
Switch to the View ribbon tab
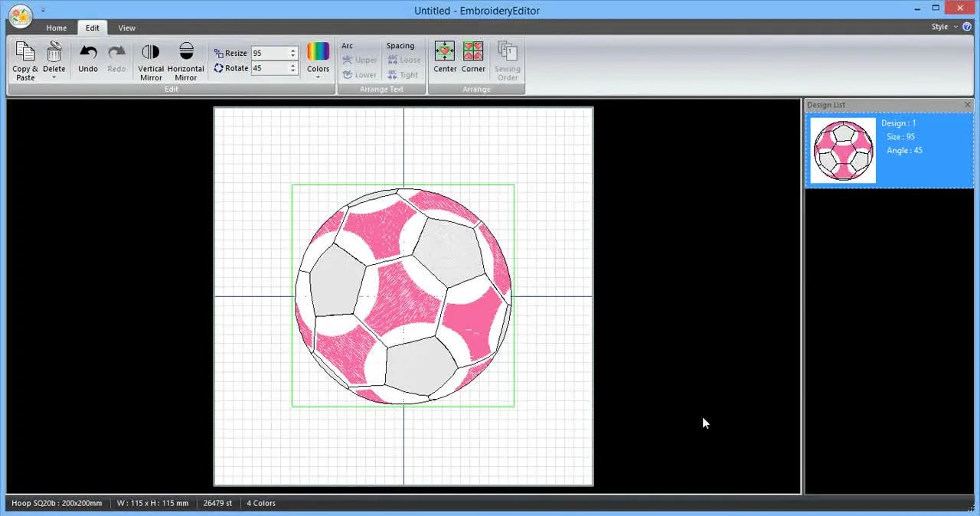click(126, 28)
